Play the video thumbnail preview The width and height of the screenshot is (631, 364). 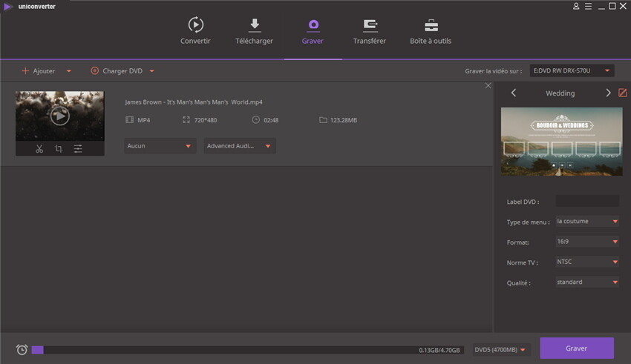coord(59,116)
